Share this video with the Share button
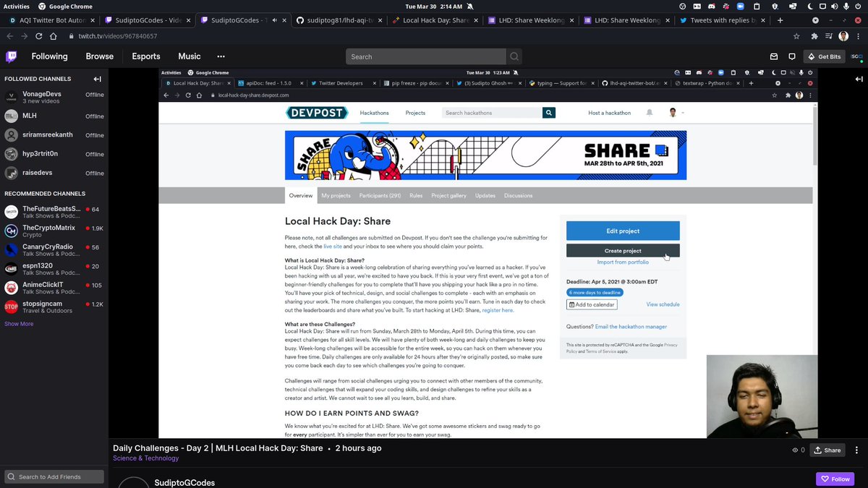868x488 pixels. coord(827,450)
